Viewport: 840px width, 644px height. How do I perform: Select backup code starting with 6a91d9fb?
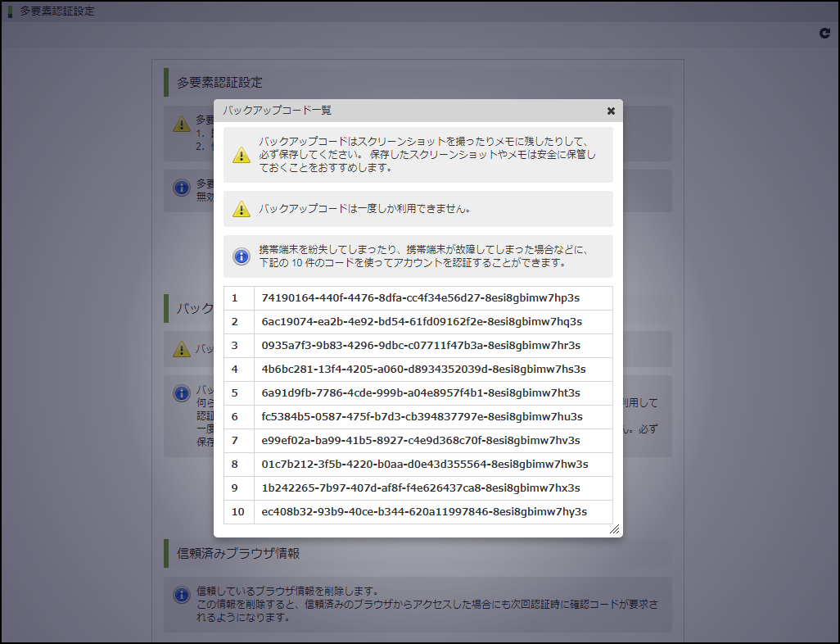tap(421, 393)
